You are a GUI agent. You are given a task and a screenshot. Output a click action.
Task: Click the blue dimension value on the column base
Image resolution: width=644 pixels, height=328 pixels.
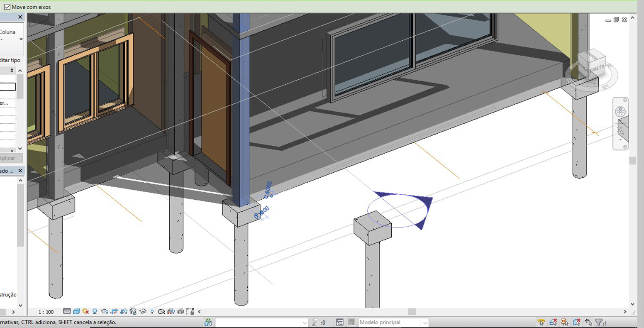(x=262, y=213)
